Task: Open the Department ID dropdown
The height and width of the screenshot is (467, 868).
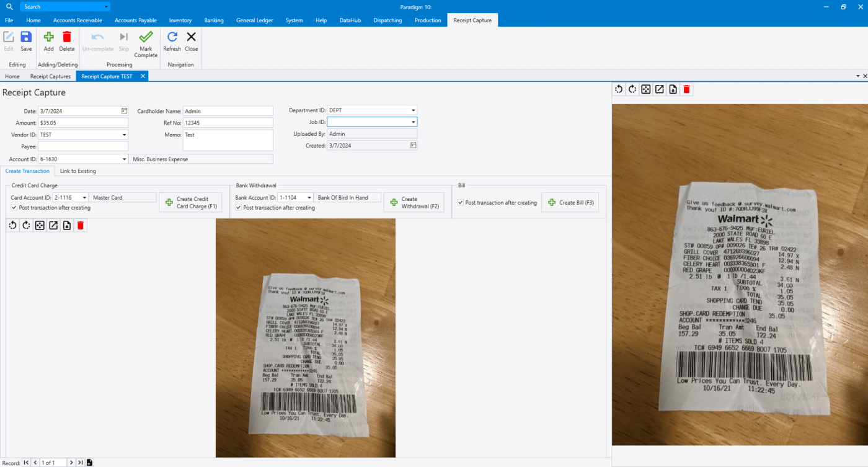Action: tap(413, 110)
